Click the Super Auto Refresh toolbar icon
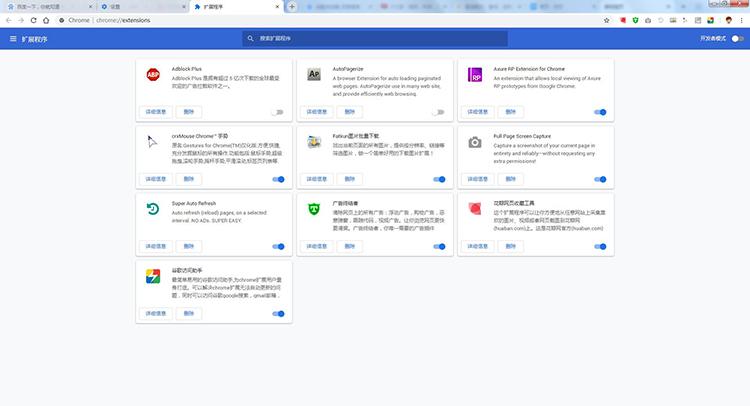The width and height of the screenshot is (750, 406). (x=661, y=21)
